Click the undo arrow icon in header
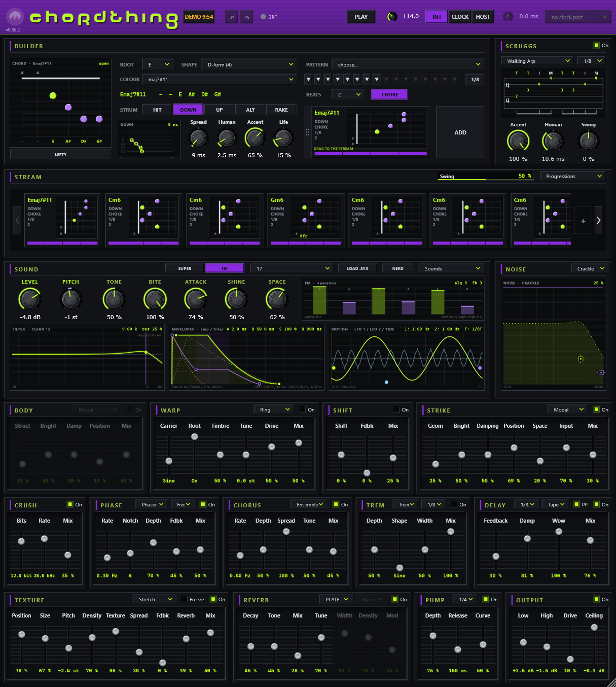 [x=232, y=17]
